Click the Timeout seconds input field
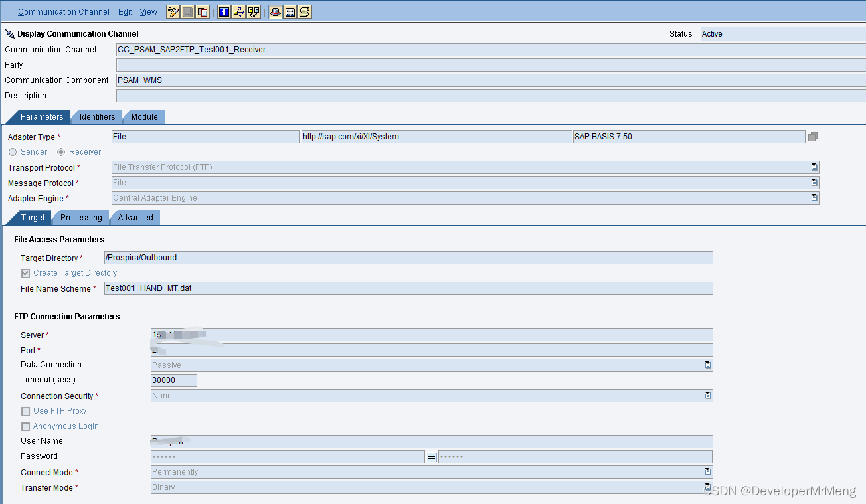The height and width of the screenshot is (504, 866). [x=173, y=380]
